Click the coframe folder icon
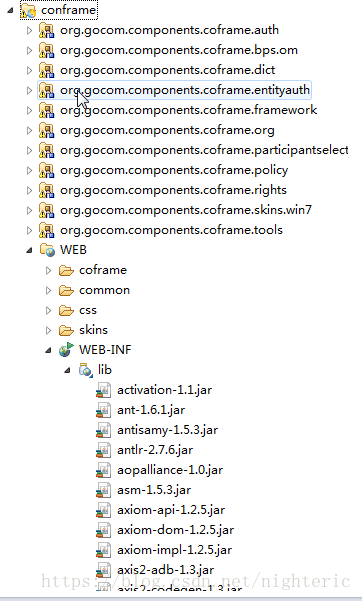Screen dimensions: 362x601 pyautogui.click(x=66, y=270)
